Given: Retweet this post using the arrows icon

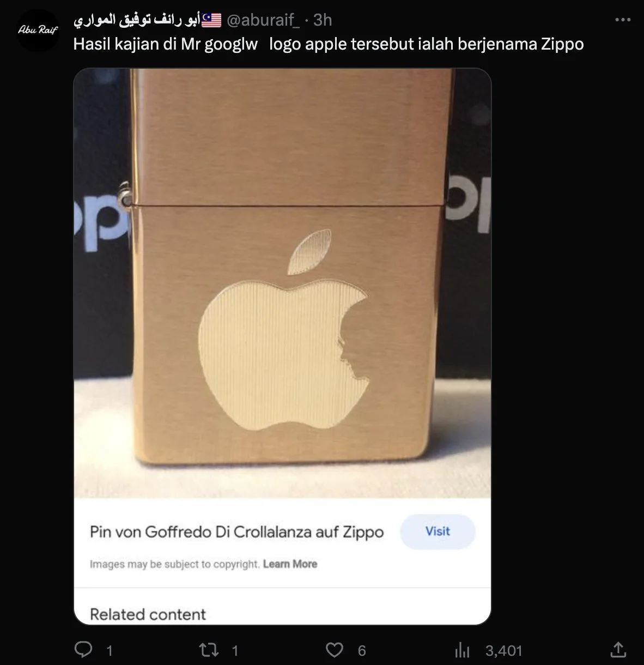Looking at the screenshot, I should pos(209,650).
